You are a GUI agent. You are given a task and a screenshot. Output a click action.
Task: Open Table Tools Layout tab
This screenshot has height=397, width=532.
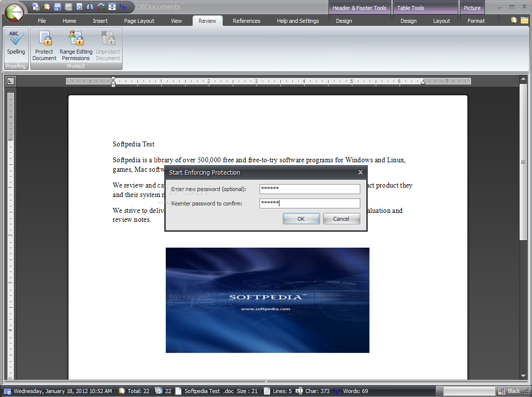441,21
